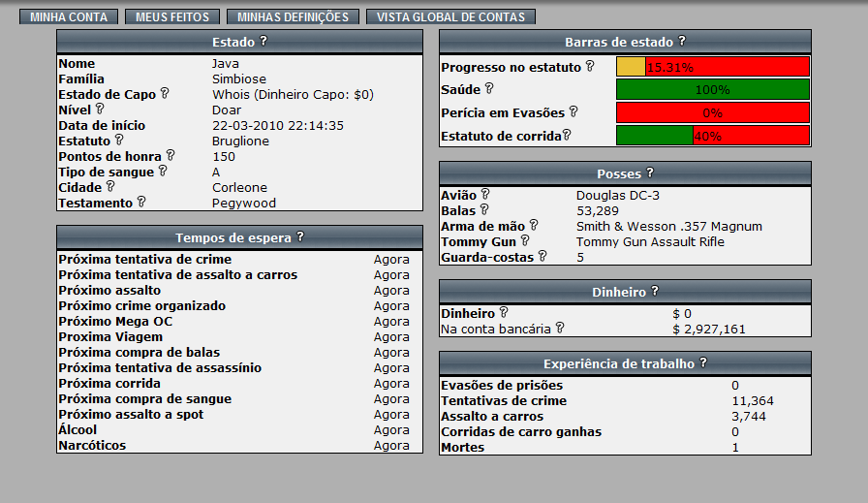Click help icon in Tempos de espera header
The height and width of the screenshot is (503, 868).
click(300, 237)
